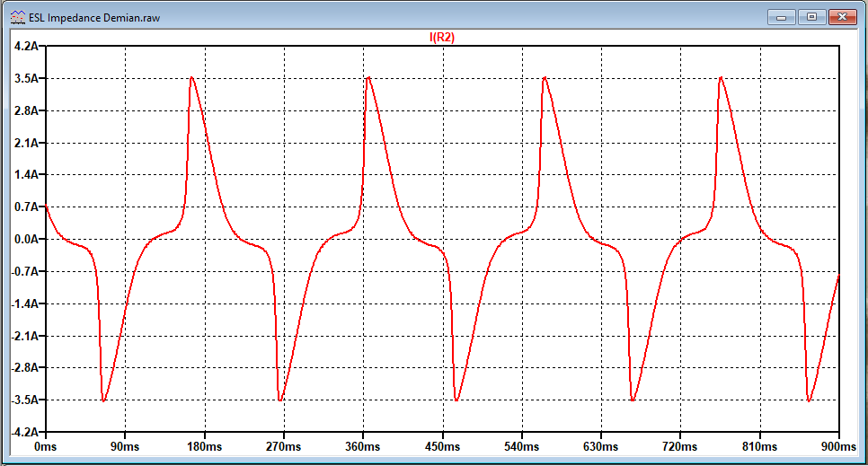Viewport: 868px width, 466px height.
Task: Click the -2.8A vertical axis label
Action: [25, 367]
